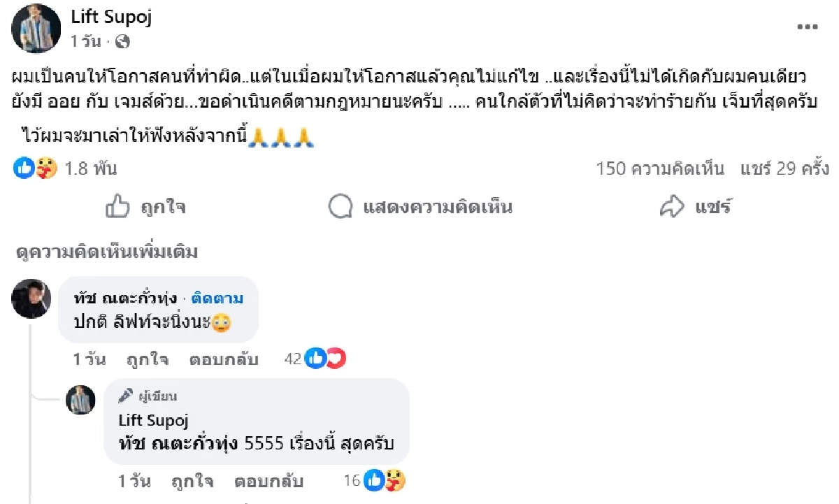Image resolution: width=839 pixels, height=504 pixels.
Task: Click the globe public privacy icon
Action: [x=122, y=42]
